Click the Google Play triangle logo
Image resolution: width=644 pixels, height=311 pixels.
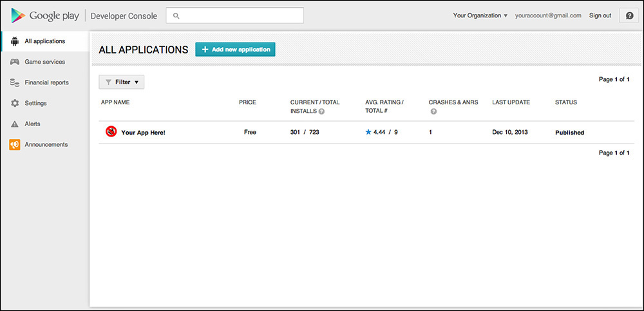[18, 15]
